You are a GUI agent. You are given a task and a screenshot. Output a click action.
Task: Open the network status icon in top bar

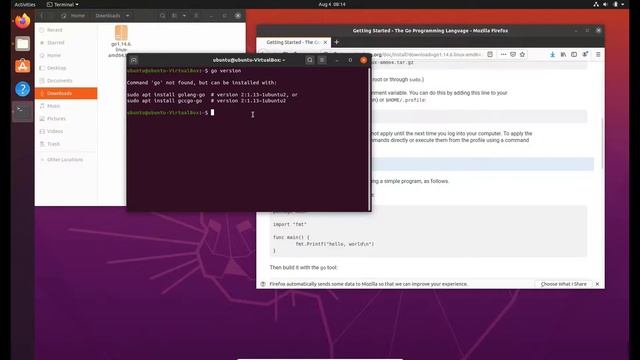596,4
